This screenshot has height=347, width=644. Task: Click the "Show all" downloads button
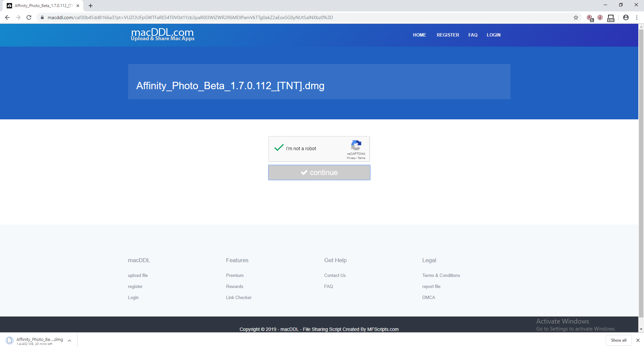tap(618, 340)
